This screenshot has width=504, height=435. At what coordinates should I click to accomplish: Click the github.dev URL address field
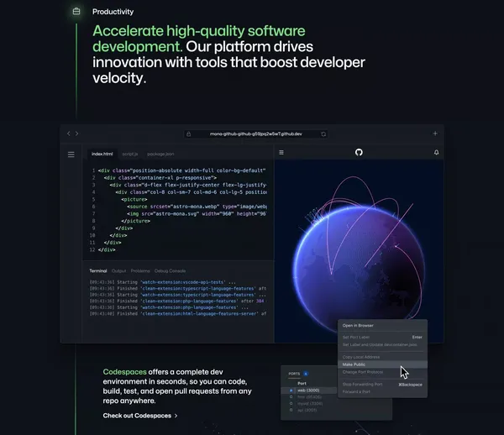pyautogui.click(x=256, y=134)
